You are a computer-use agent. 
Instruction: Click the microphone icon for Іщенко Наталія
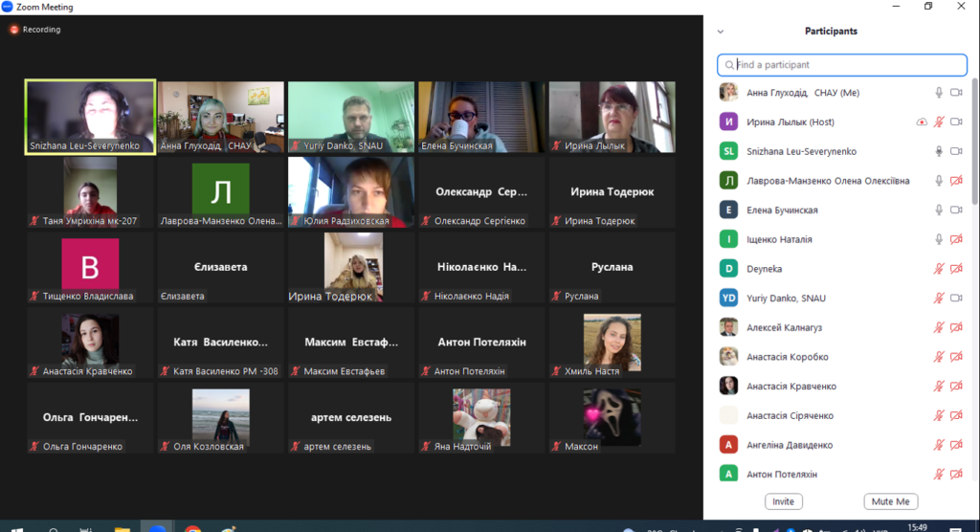click(939, 239)
